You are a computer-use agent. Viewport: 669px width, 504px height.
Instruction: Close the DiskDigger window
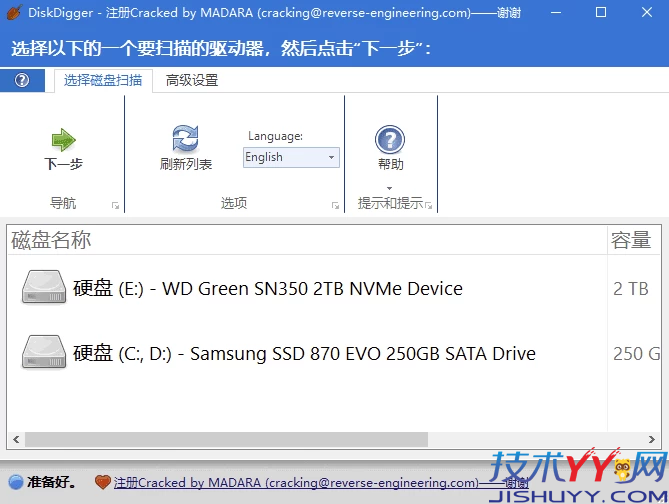pos(647,12)
